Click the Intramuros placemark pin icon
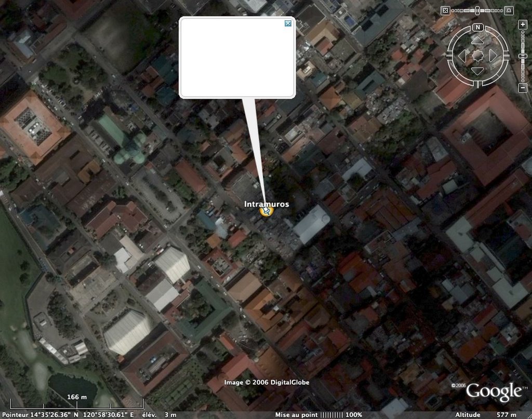The height and width of the screenshot is (419, 532). (267, 211)
